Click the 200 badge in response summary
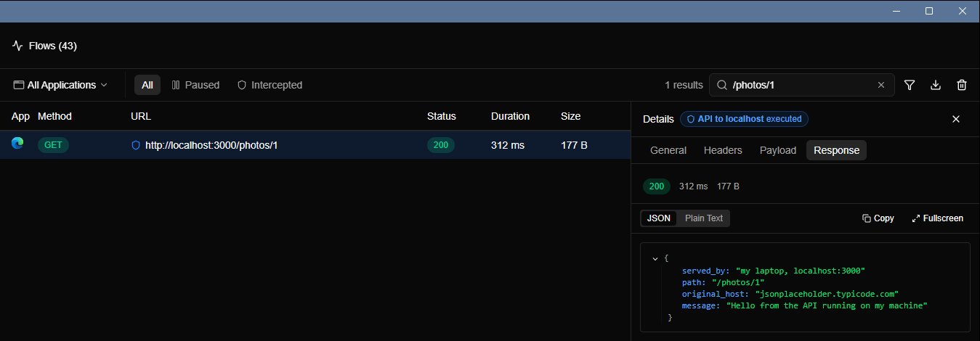 coord(657,186)
